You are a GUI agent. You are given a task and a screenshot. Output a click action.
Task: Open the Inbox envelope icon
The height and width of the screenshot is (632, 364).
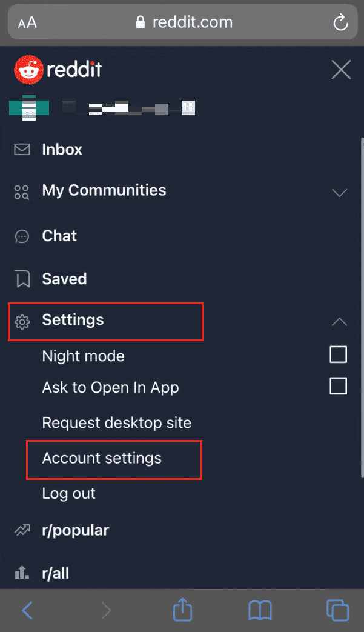[x=22, y=150]
